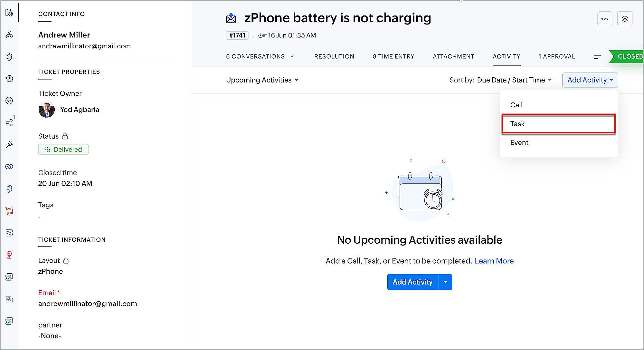Expand the Upcoming Activities filter dropdown
The image size is (644, 350).
[x=262, y=80]
